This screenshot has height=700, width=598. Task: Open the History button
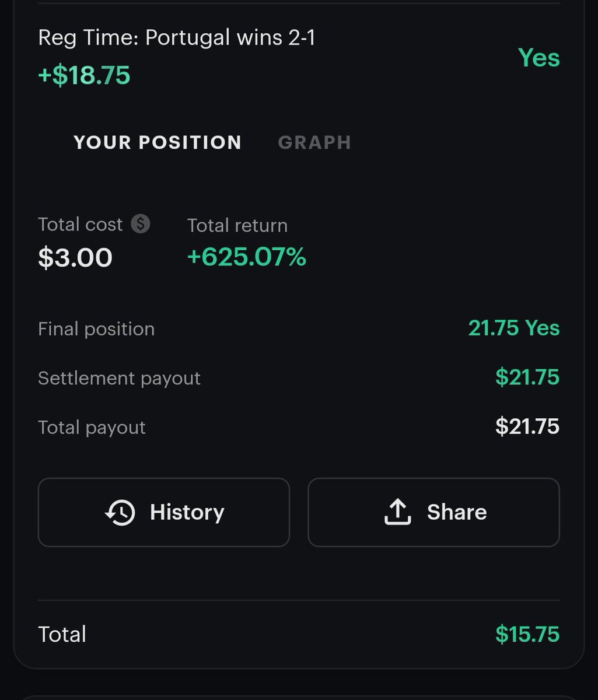click(x=164, y=512)
